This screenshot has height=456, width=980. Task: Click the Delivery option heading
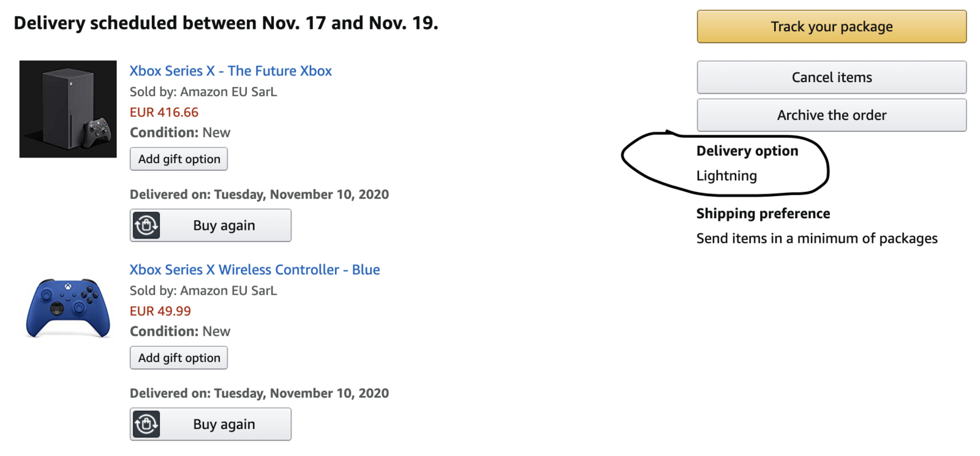tap(747, 151)
